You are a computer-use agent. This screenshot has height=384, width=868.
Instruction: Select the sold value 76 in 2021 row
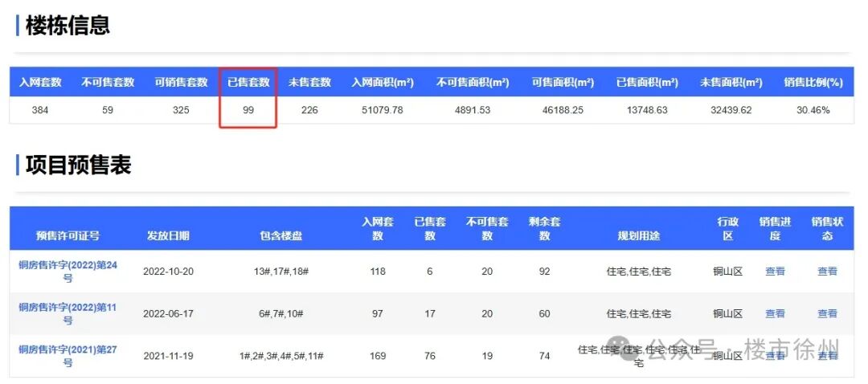(x=429, y=356)
